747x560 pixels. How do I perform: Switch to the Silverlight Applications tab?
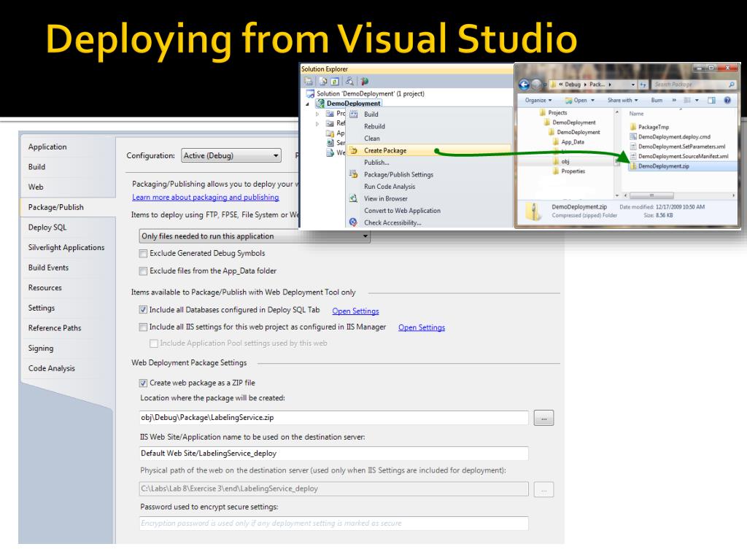[x=66, y=248]
